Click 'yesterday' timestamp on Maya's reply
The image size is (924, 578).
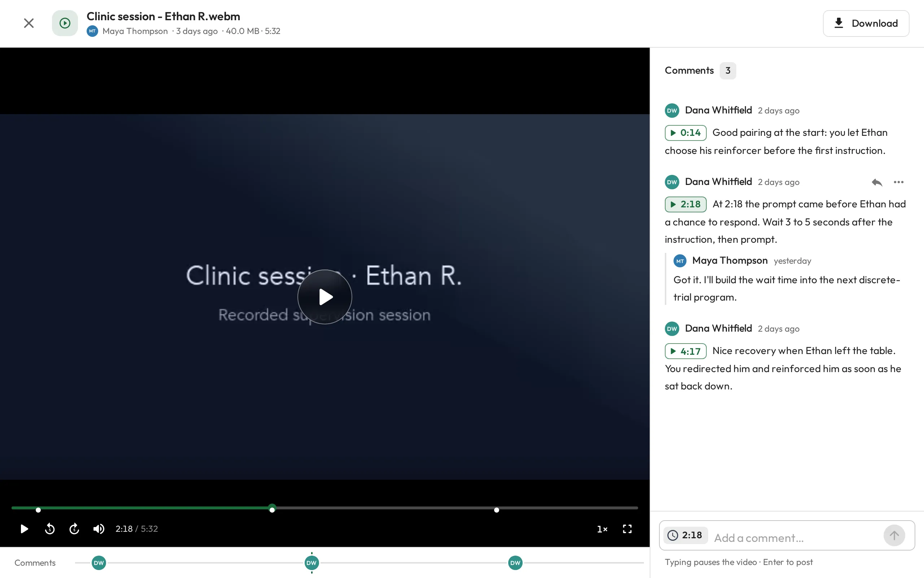click(792, 261)
